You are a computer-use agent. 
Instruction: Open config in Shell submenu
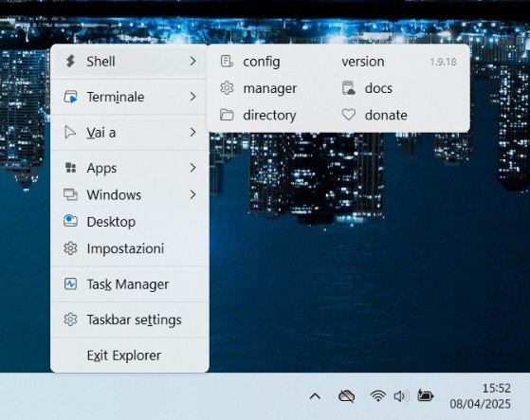click(x=270, y=62)
